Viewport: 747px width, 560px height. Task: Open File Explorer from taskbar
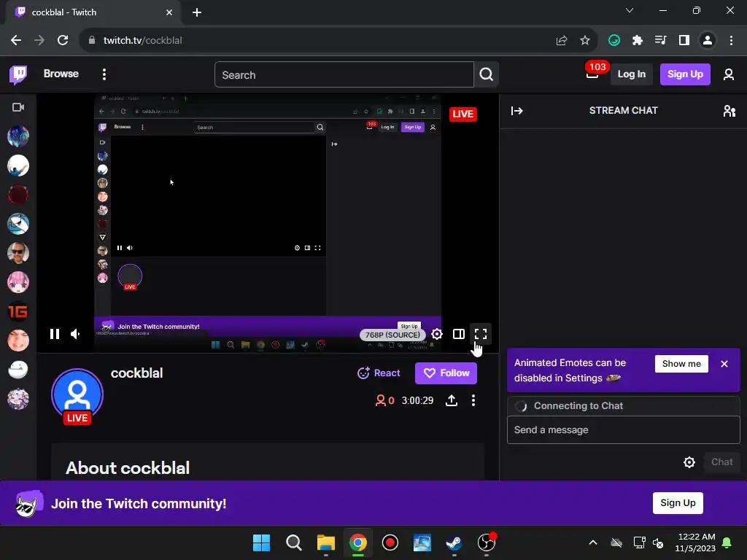[x=326, y=542]
